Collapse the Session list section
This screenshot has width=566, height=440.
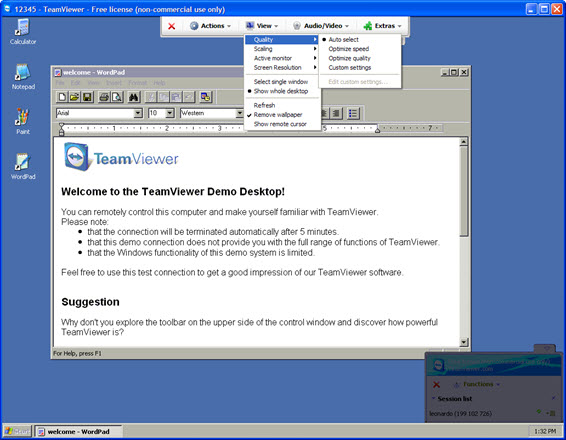[434, 398]
